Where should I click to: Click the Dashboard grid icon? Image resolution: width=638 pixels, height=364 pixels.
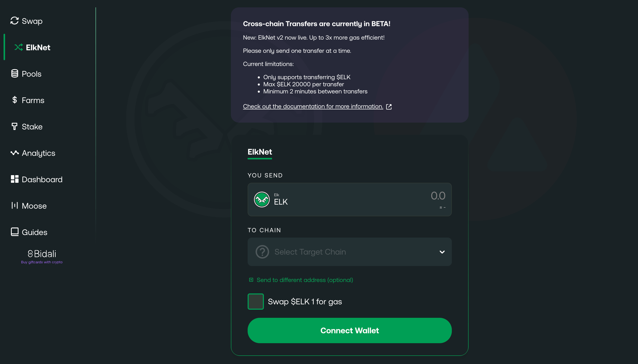coord(15,179)
